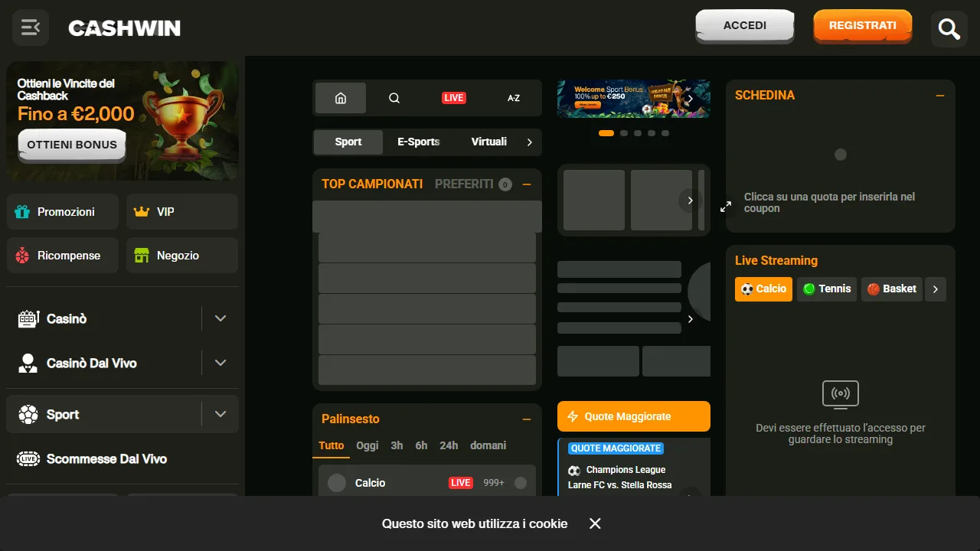Filter schedule by 3h
980x551 pixels.
point(397,445)
